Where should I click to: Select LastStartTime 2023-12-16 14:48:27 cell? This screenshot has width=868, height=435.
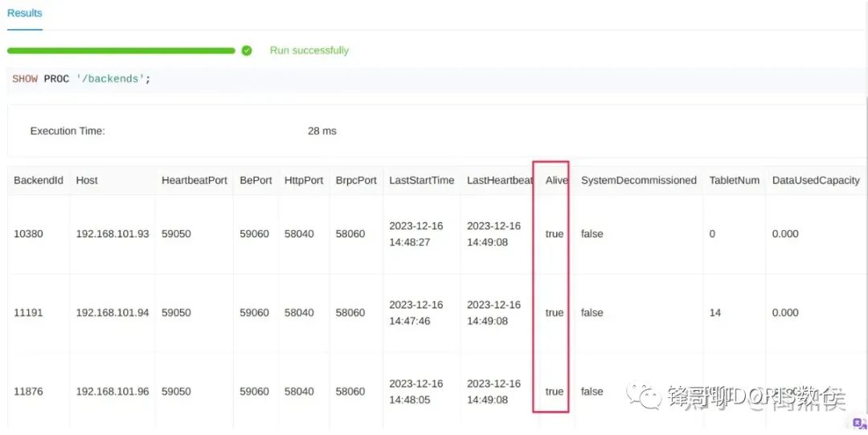[x=416, y=234]
